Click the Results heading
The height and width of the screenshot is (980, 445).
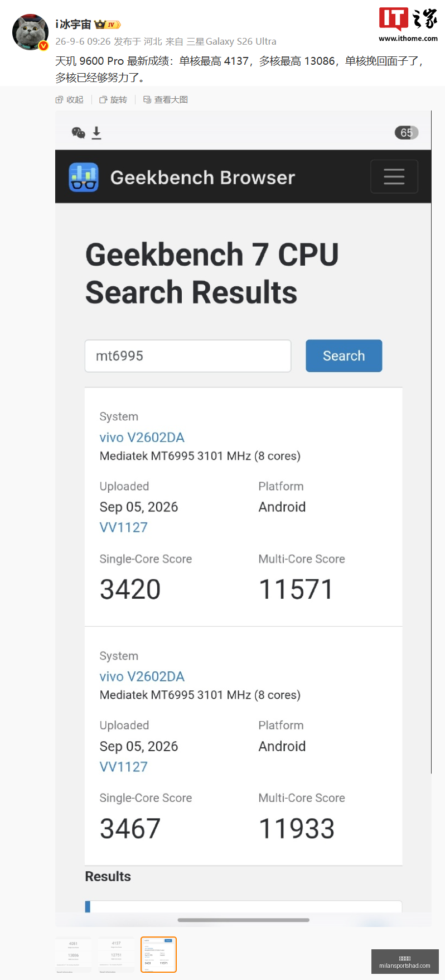click(x=108, y=876)
